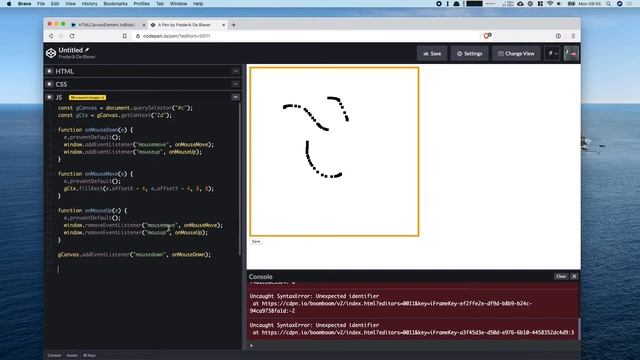Viewport: 640px width, 360px height.
Task: Open the Help menu
Action: 198,4
